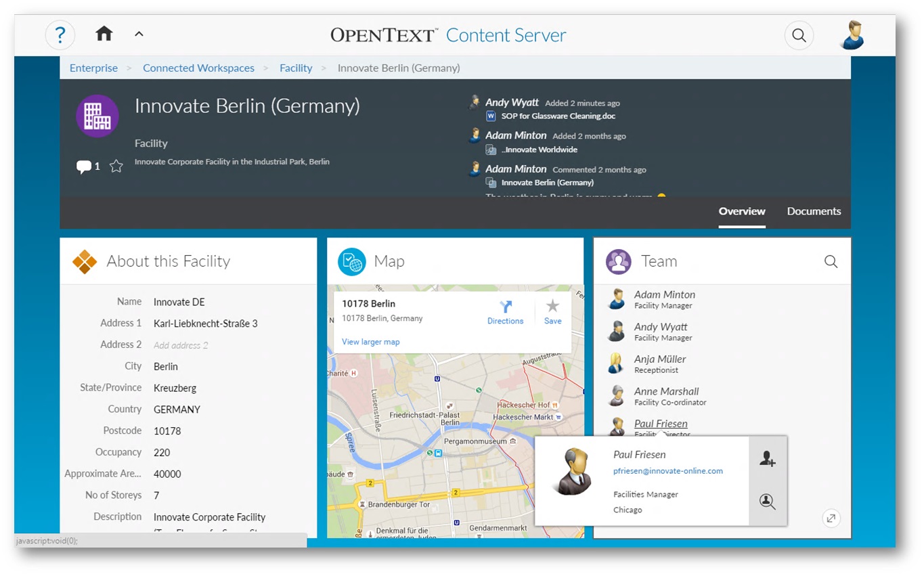Edit Address 1 Karl-Liebknecht-Straße 3
924x576 pixels.
tap(205, 324)
